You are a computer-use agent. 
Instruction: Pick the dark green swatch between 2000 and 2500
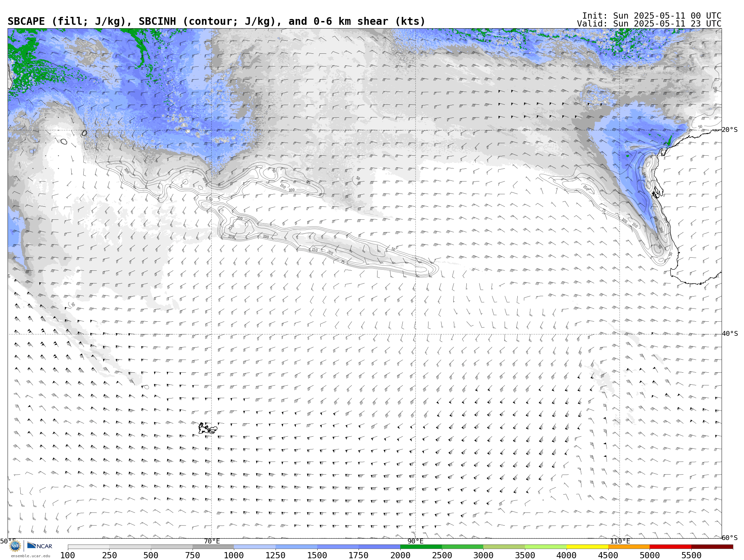pos(421,547)
